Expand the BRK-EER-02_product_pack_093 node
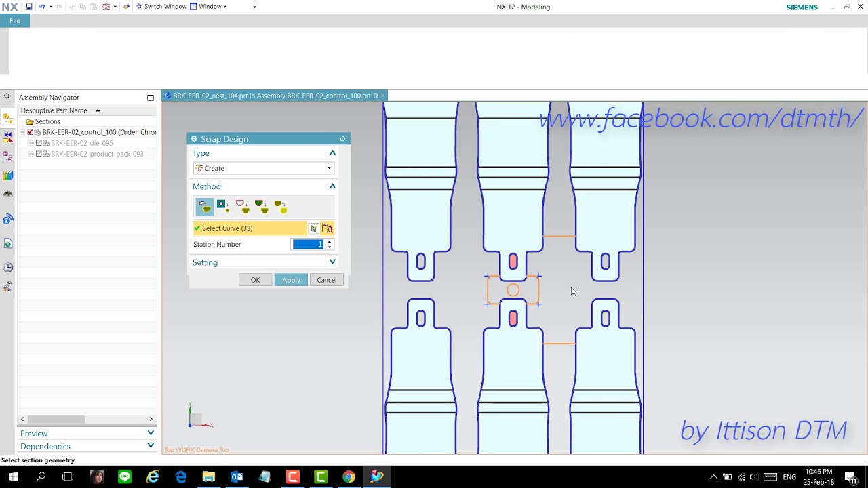The height and width of the screenshot is (488, 868). (x=31, y=154)
